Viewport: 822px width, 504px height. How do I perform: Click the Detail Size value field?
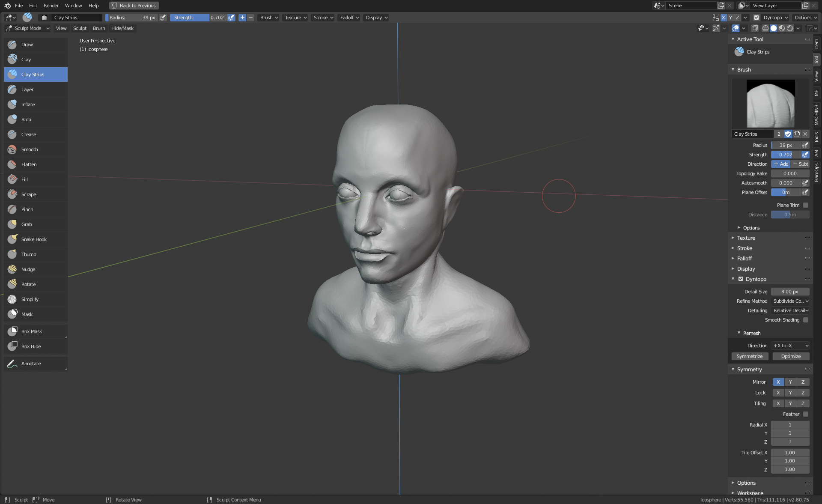point(790,292)
